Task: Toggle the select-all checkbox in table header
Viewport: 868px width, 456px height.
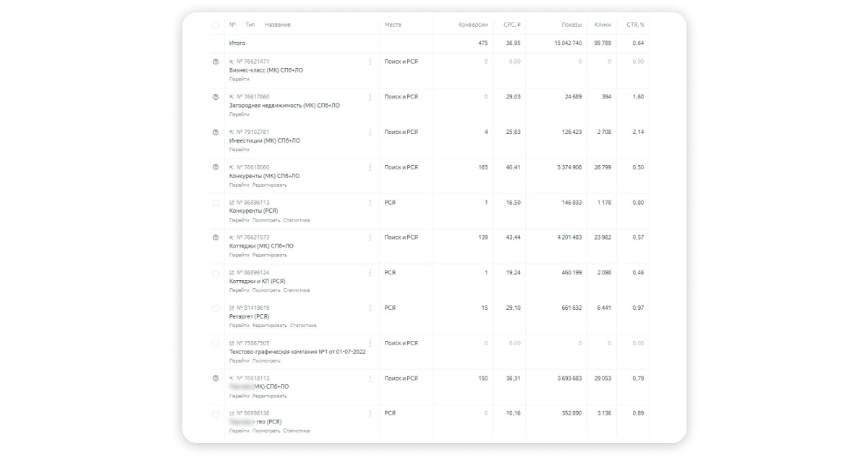Action: [216, 25]
